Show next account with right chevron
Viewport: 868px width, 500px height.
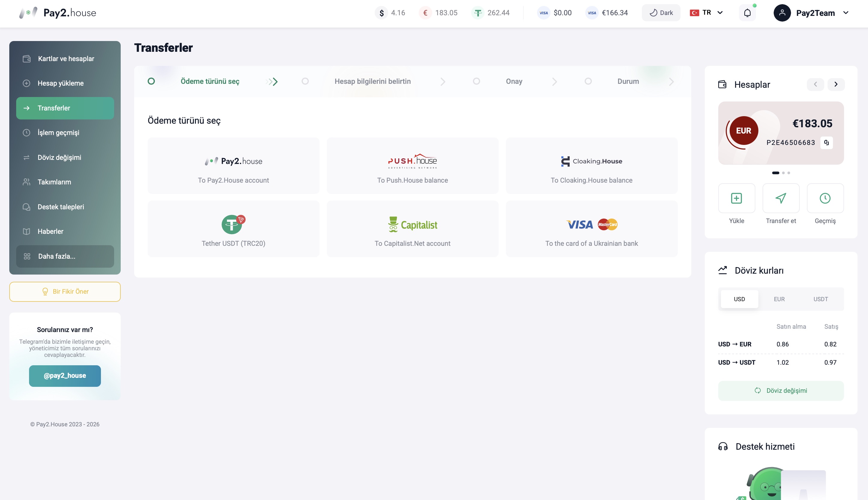pos(836,84)
